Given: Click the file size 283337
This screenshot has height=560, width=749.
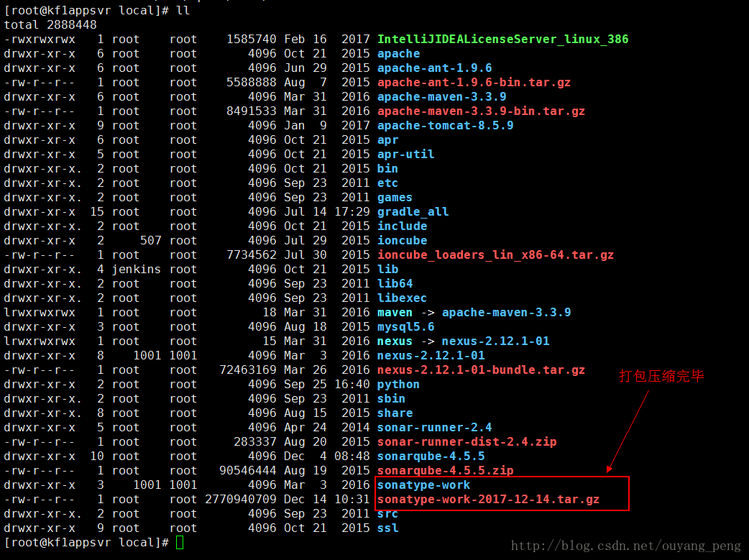Looking at the screenshot, I should (255, 441).
